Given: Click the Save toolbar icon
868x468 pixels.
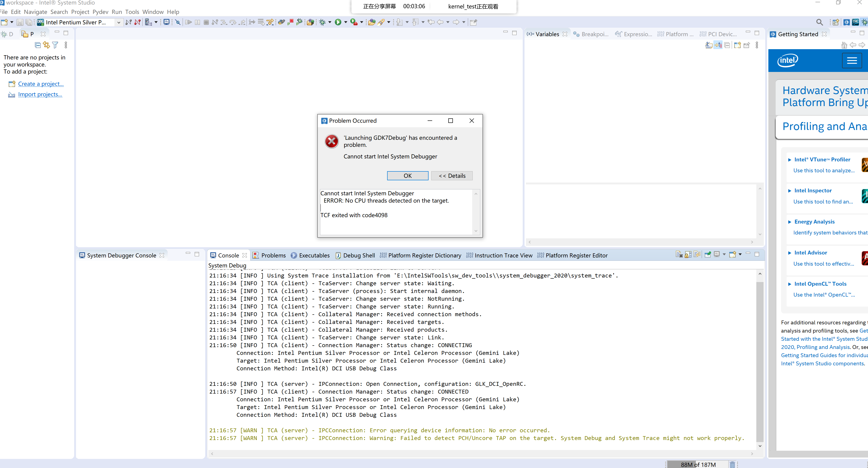Looking at the screenshot, I should point(20,22).
